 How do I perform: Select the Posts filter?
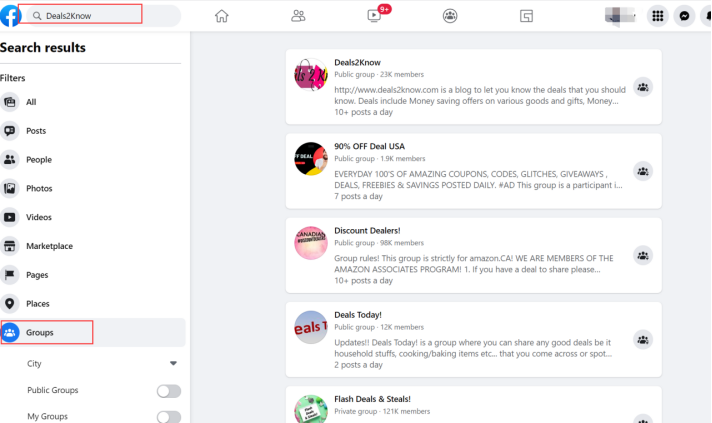[93, 131]
